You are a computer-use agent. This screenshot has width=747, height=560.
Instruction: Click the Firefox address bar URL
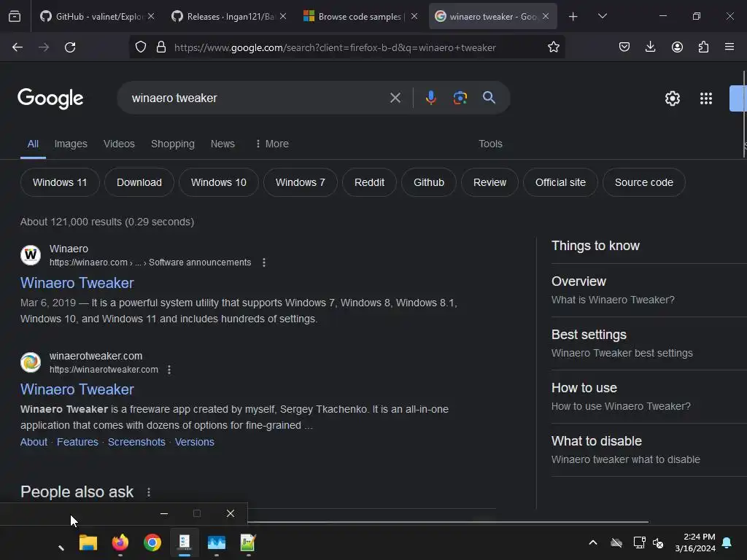click(335, 47)
